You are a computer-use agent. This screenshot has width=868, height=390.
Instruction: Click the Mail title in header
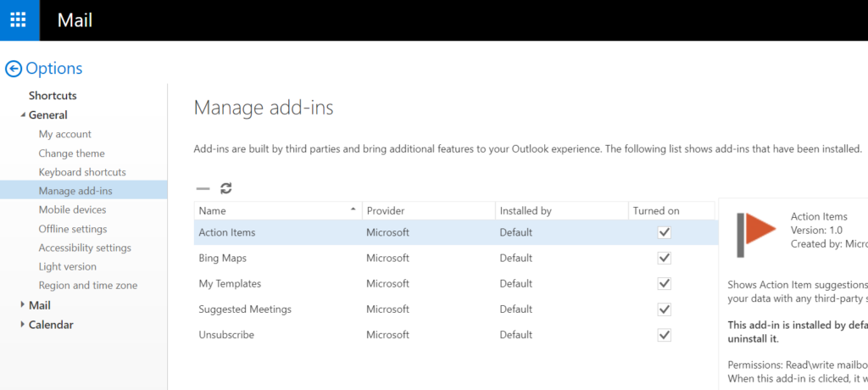coord(75,20)
